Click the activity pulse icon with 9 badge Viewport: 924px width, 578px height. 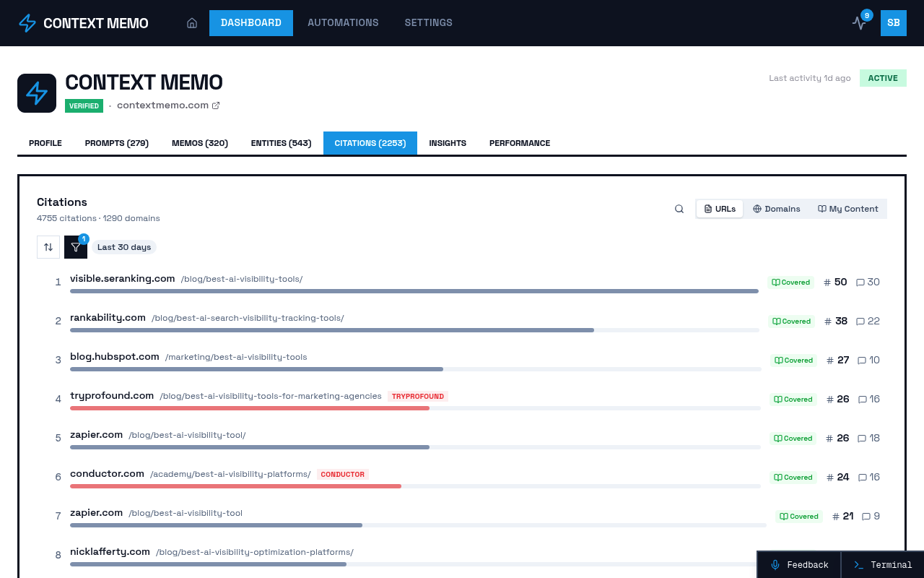tap(859, 23)
